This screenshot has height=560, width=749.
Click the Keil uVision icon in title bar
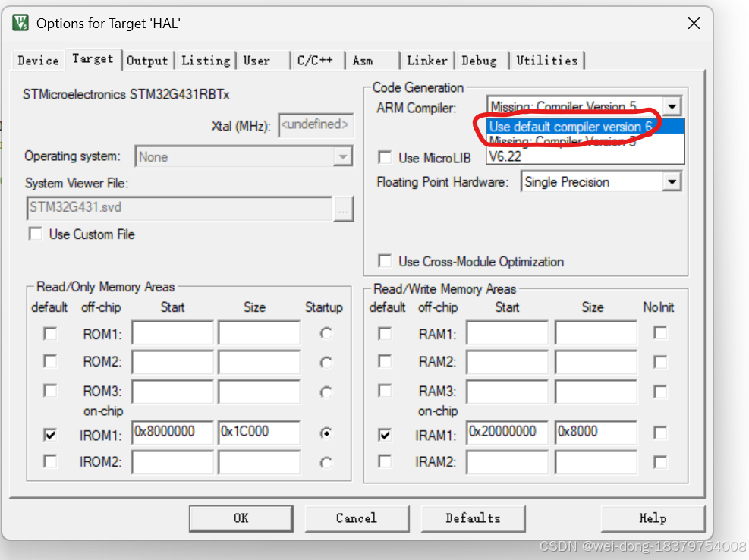pyautogui.click(x=20, y=23)
